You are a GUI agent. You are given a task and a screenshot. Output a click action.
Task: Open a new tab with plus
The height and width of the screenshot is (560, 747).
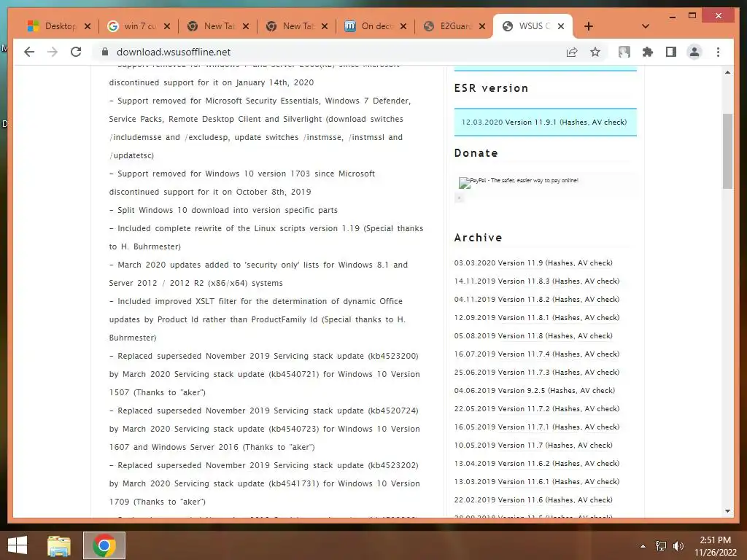point(589,26)
